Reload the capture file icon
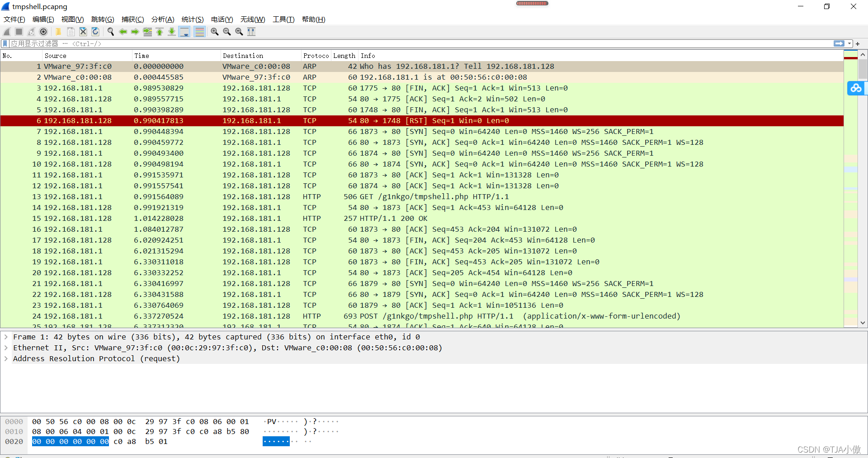This screenshot has height=458, width=868. coord(95,32)
